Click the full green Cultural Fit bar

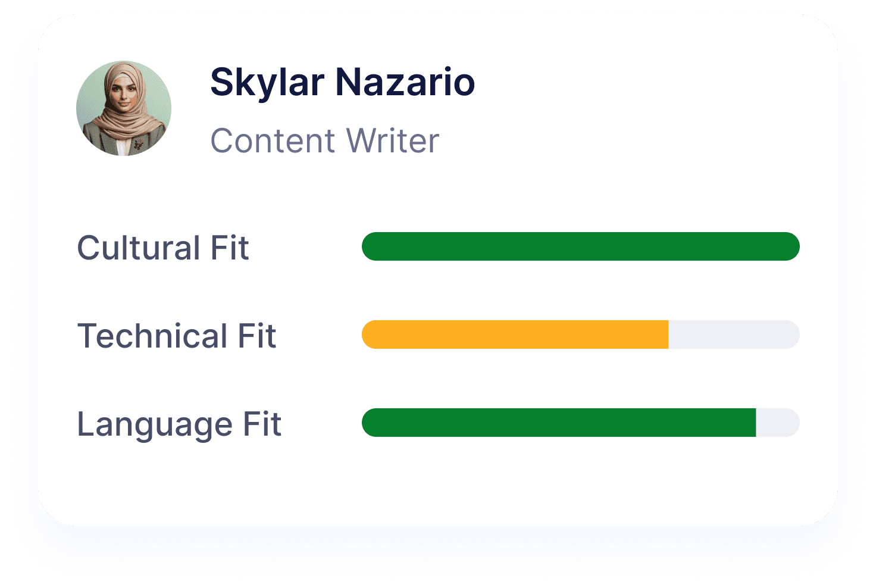coord(581,246)
